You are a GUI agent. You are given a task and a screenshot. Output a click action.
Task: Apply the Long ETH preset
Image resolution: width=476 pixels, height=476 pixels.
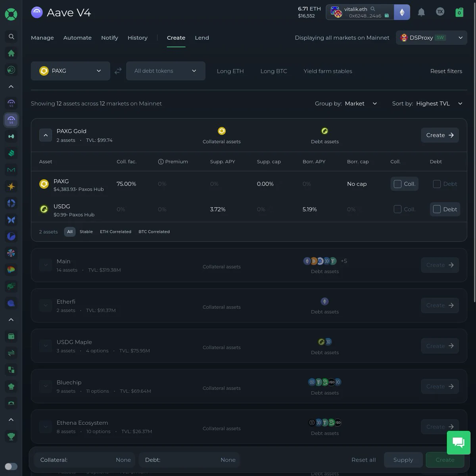(230, 71)
